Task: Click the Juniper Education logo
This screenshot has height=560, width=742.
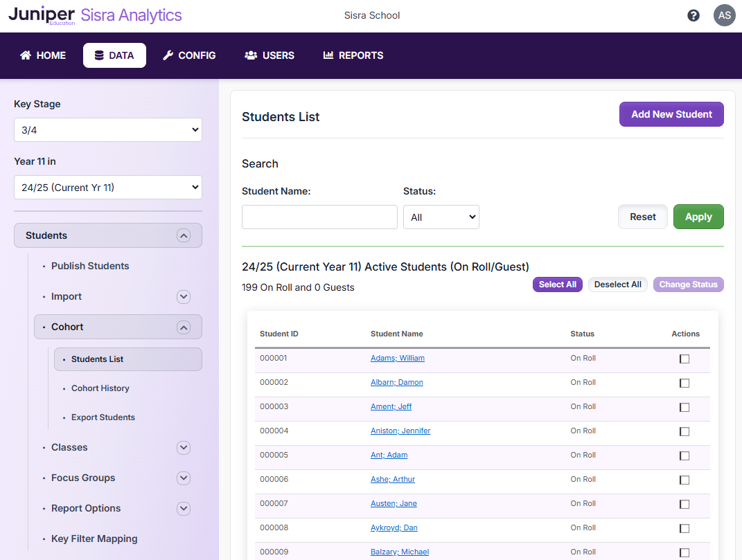Action: 42,15
